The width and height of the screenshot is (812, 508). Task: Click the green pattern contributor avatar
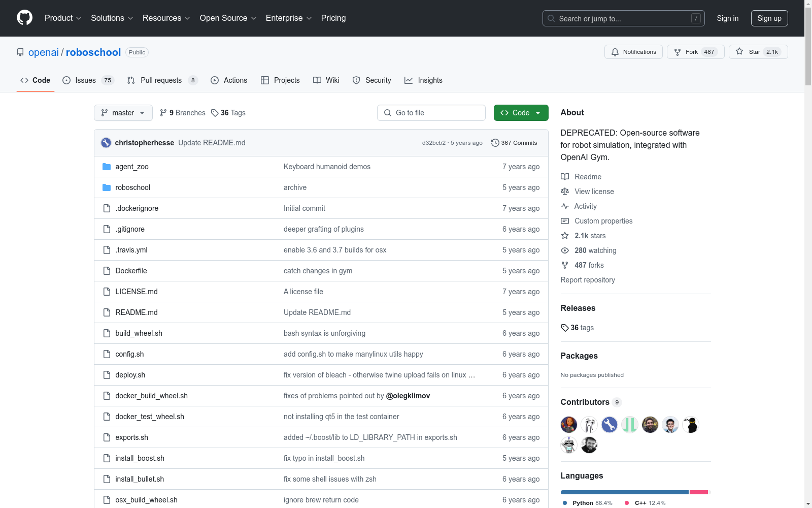tap(630, 425)
